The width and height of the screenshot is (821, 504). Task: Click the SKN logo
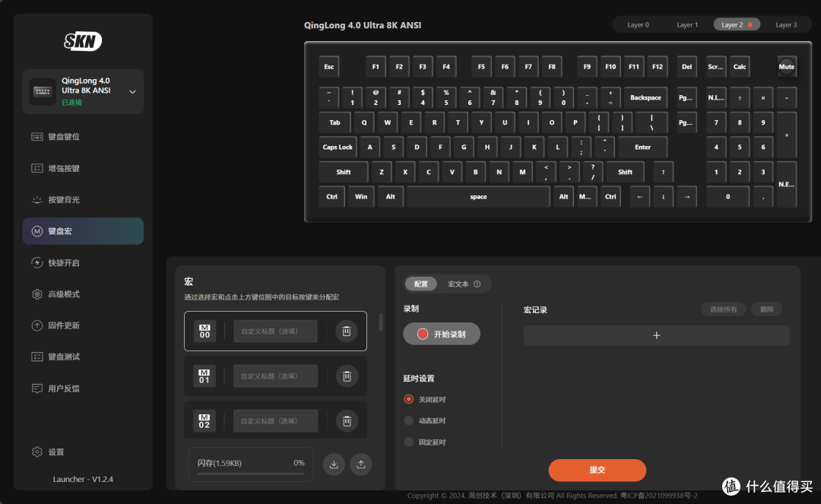pyautogui.click(x=83, y=41)
